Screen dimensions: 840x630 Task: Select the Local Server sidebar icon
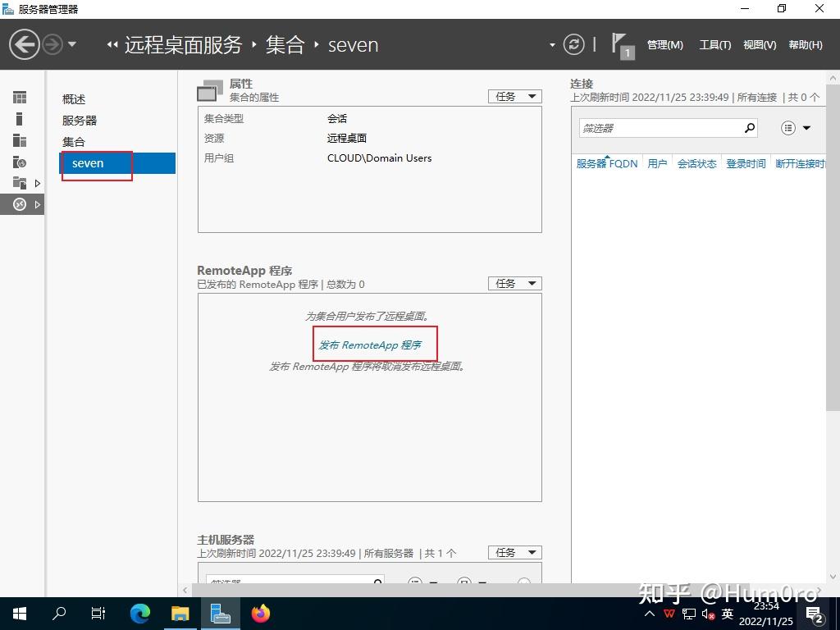click(20, 118)
